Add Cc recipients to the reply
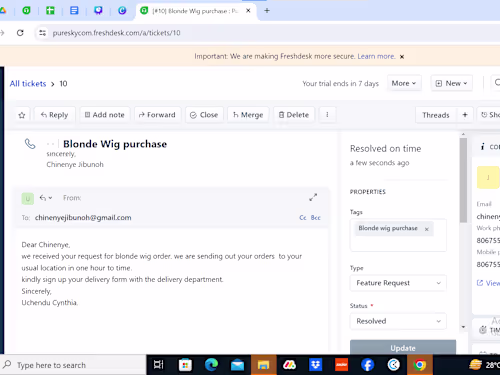The height and width of the screenshot is (375, 500). pos(303,218)
